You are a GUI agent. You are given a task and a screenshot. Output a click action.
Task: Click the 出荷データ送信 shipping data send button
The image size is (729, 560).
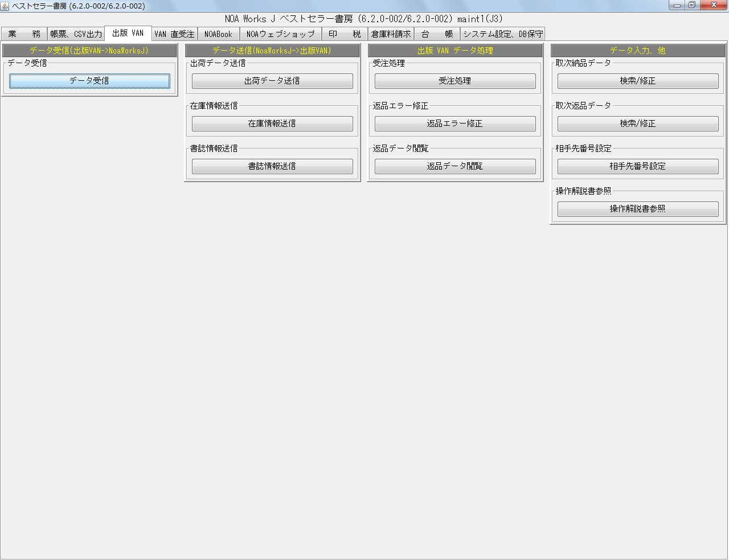click(272, 81)
